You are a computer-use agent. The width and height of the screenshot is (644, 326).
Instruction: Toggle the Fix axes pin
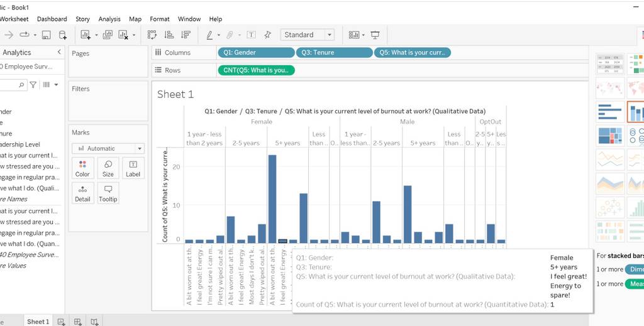(268, 35)
